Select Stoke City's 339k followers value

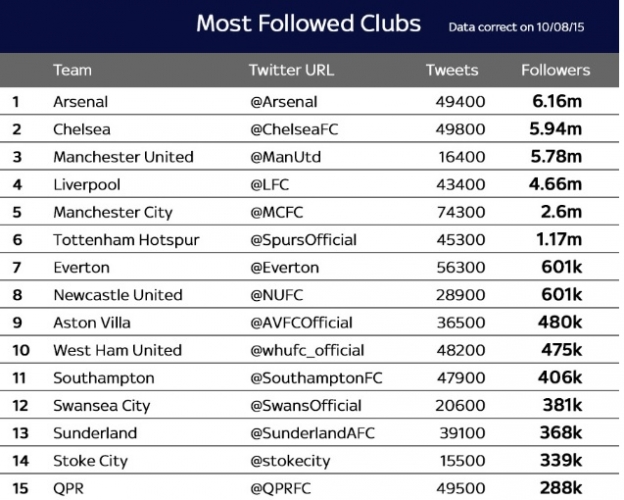coord(561,460)
